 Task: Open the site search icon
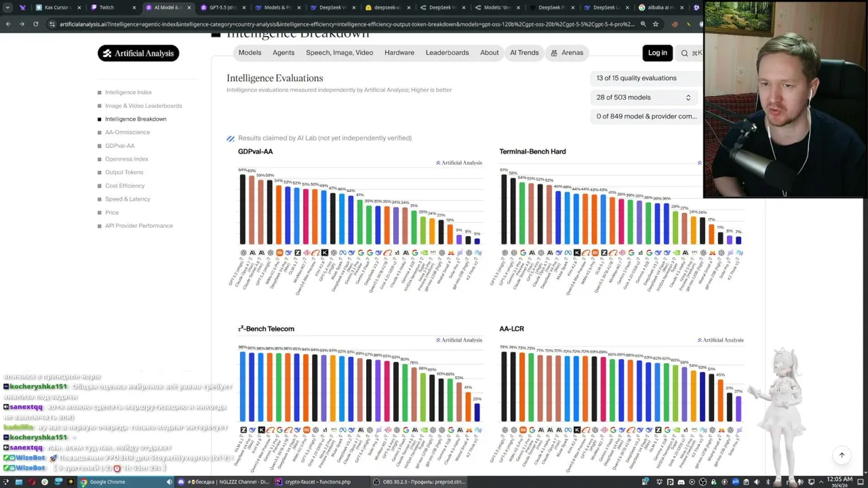(684, 53)
